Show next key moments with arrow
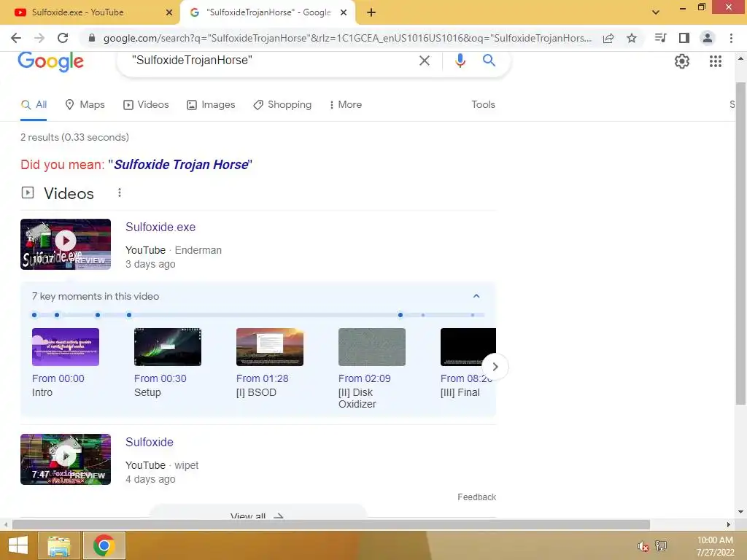Image resolution: width=747 pixels, height=560 pixels. coord(495,367)
